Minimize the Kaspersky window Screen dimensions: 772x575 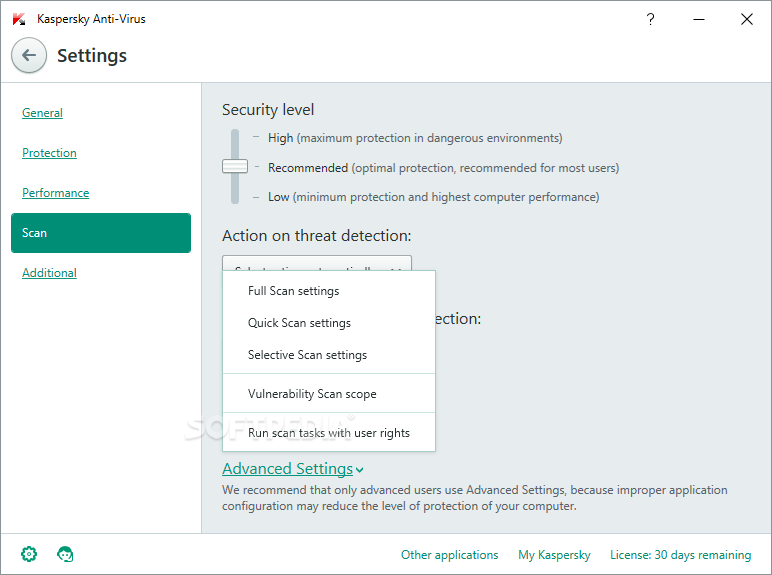699,19
